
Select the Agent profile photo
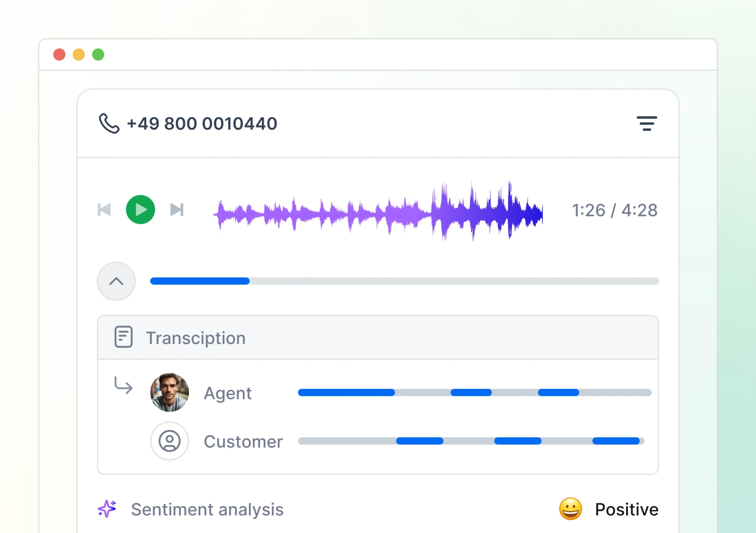(x=169, y=392)
